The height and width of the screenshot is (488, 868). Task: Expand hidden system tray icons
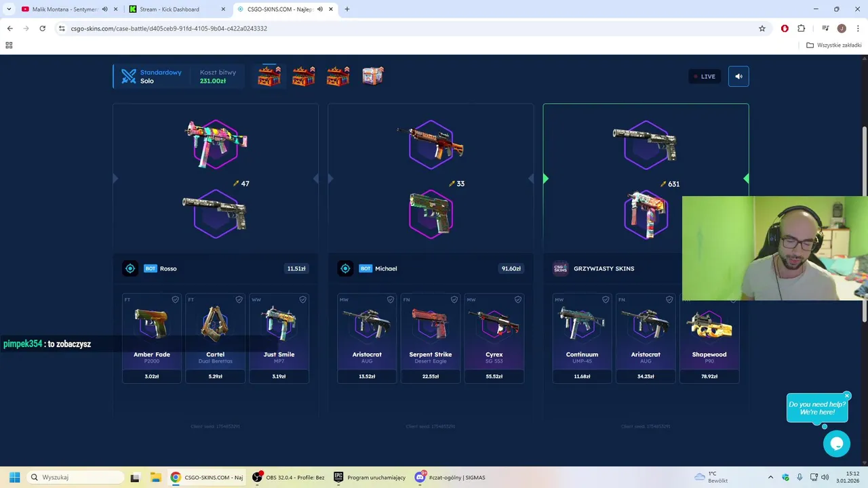click(770, 477)
